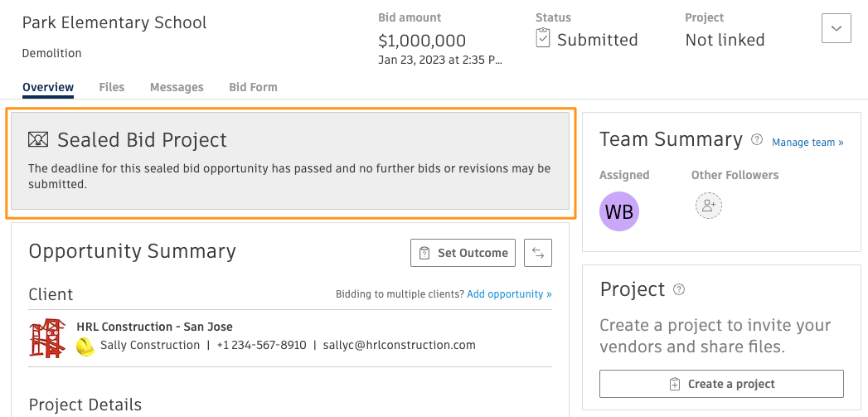Open the header dropdown chevron button
The height and width of the screenshot is (417, 868).
pyautogui.click(x=836, y=29)
